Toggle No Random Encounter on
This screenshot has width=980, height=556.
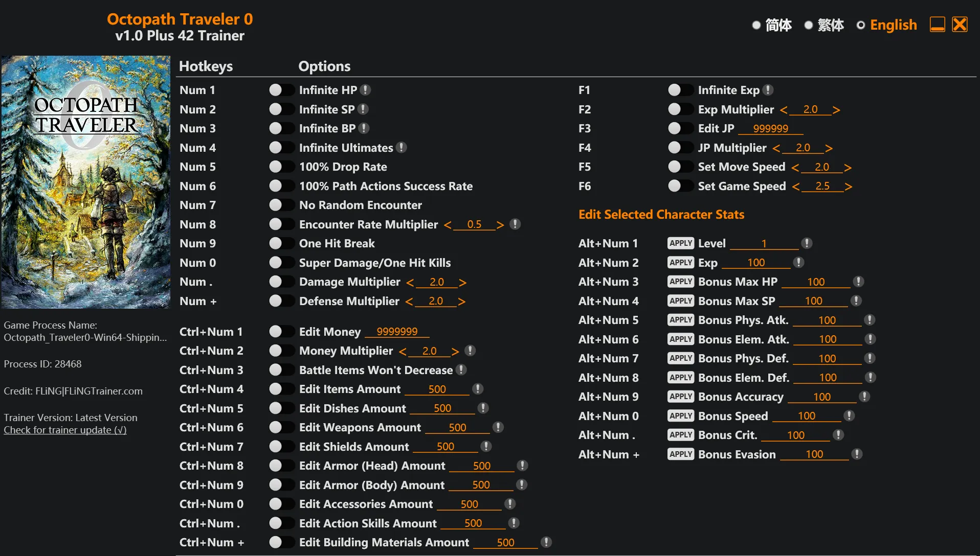pyautogui.click(x=281, y=205)
